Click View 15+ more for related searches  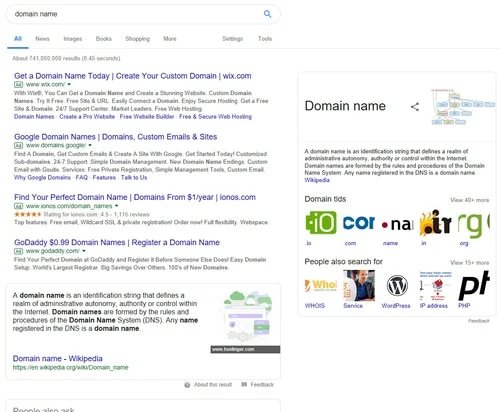click(x=470, y=263)
